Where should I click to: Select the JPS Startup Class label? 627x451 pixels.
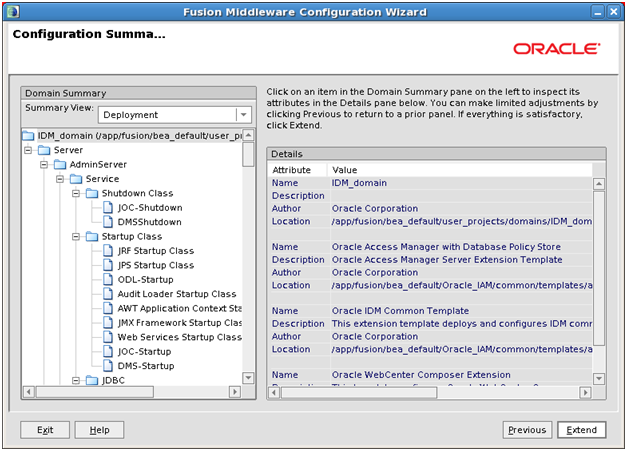click(156, 265)
